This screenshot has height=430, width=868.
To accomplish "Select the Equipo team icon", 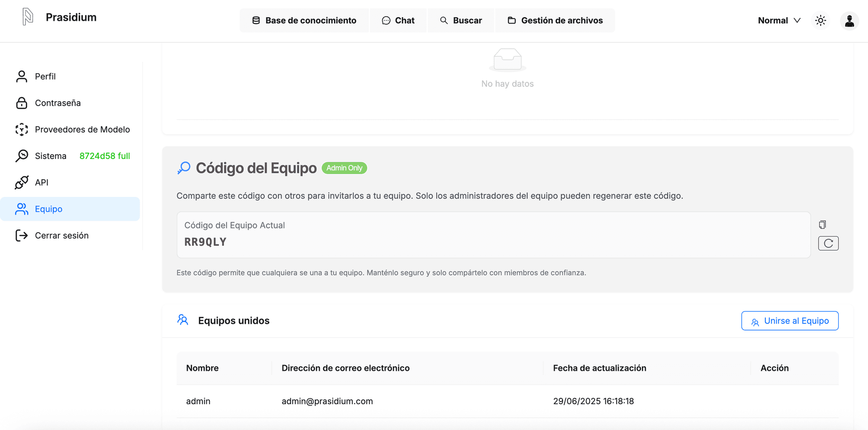I will [x=22, y=209].
